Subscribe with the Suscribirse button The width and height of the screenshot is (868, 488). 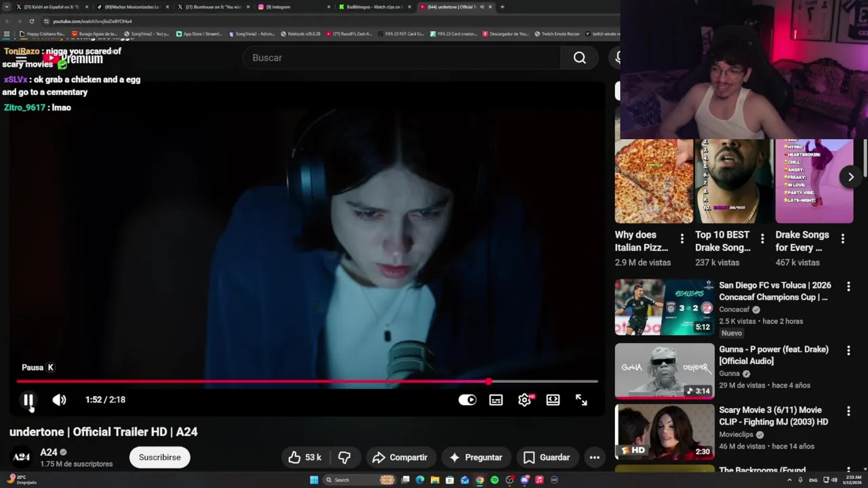[160, 457]
